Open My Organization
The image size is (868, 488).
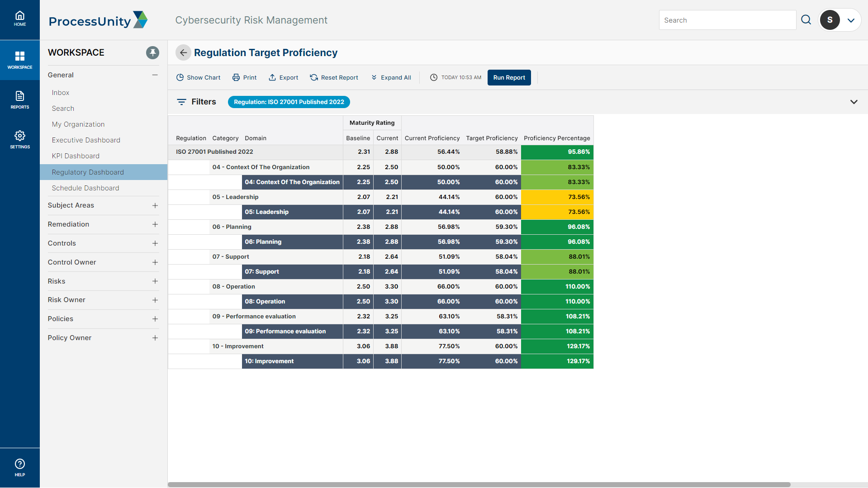[78, 124]
